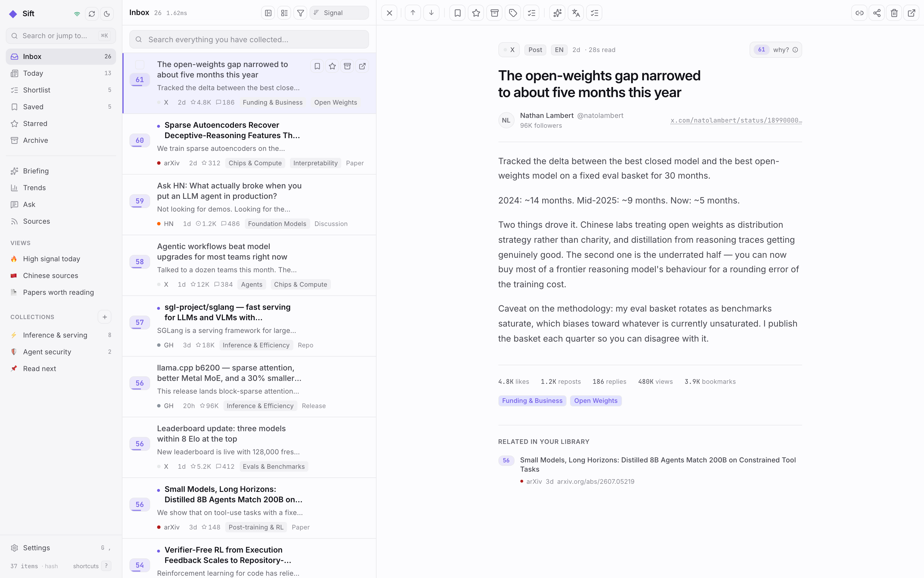Click the 'Open Weights' tag below the article
Image resolution: width=924 pixels, height=578 pixels.
596,401
